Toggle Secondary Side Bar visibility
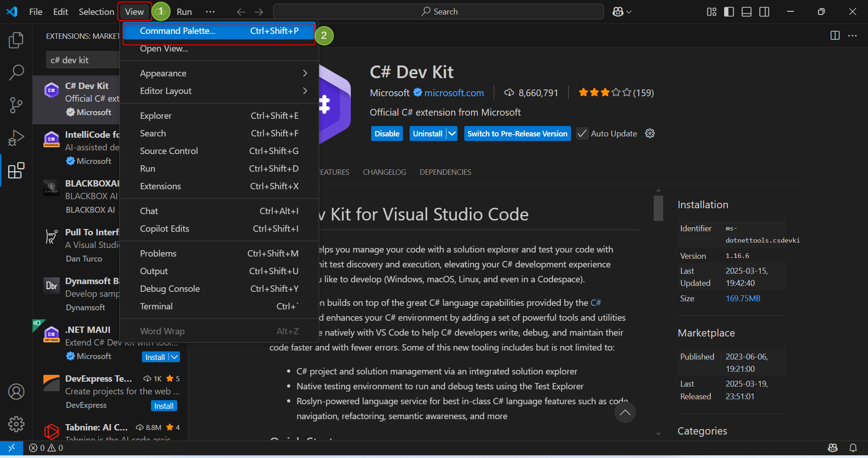 coord(764,12)
